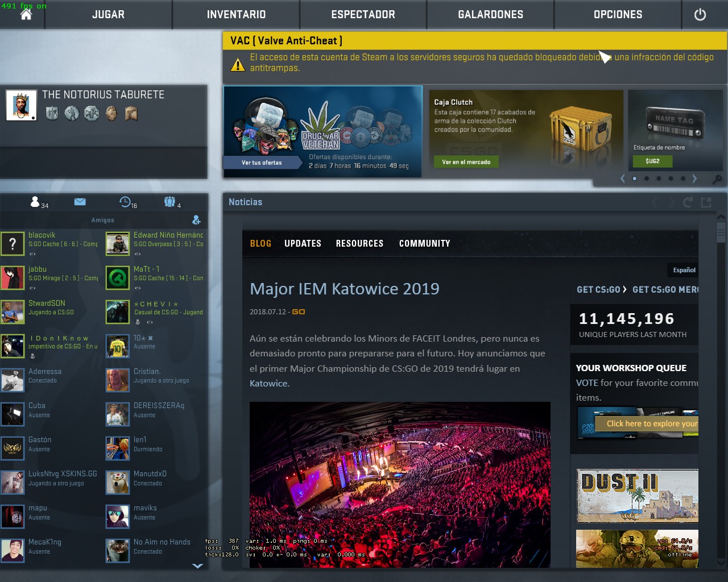Switch to the BLOG tab
This screenshot has height=582, width=728.
coord(260,243)
